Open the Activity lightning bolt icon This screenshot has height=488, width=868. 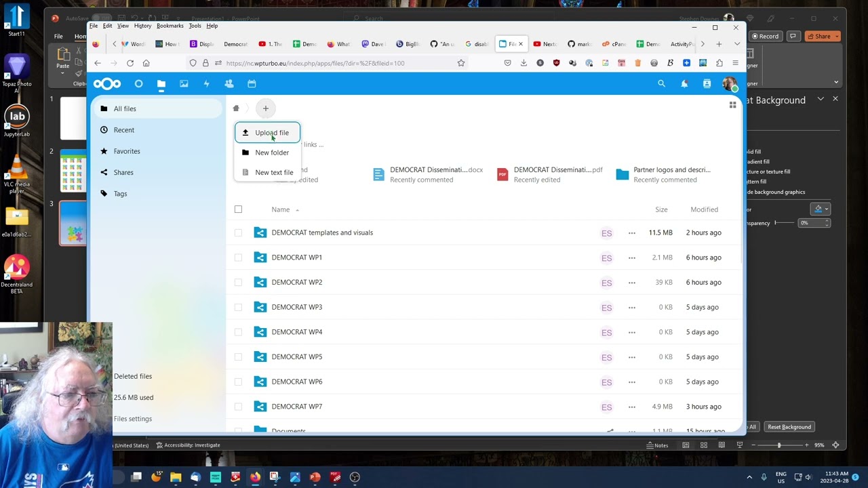[x=206, y=84]
